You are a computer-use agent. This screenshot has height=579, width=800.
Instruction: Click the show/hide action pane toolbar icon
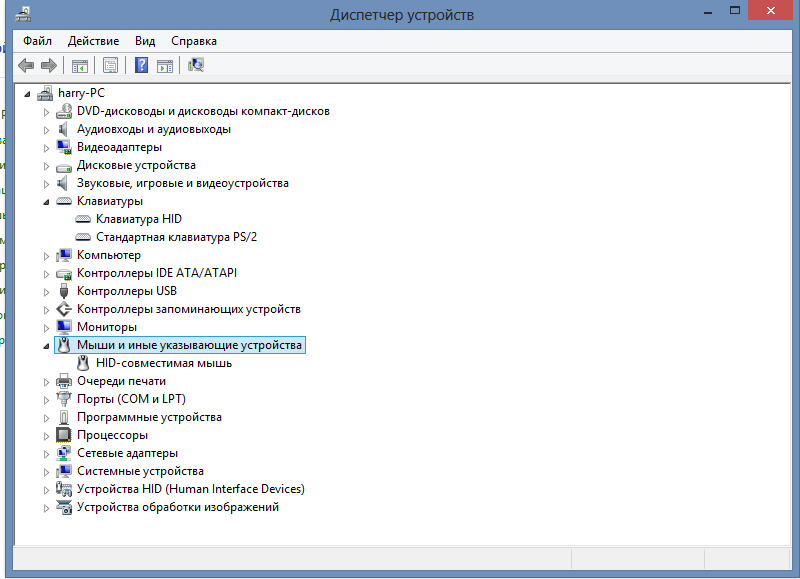point(164,66)
